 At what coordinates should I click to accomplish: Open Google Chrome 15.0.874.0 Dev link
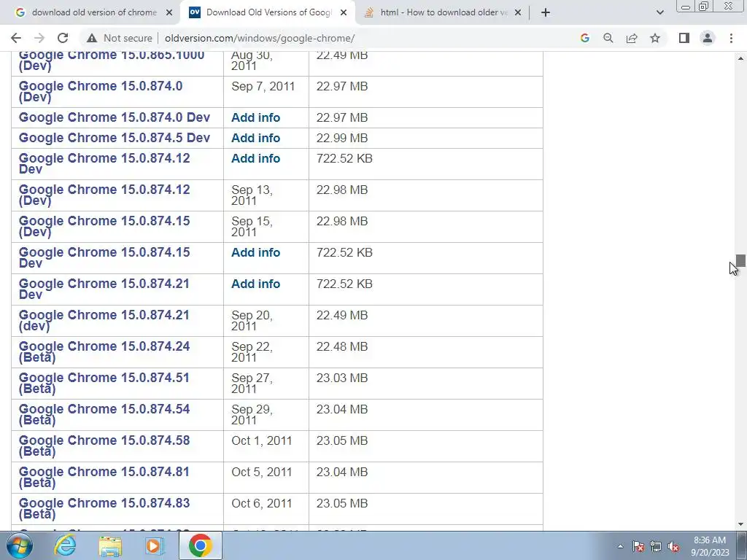click(x=115, y=117)
